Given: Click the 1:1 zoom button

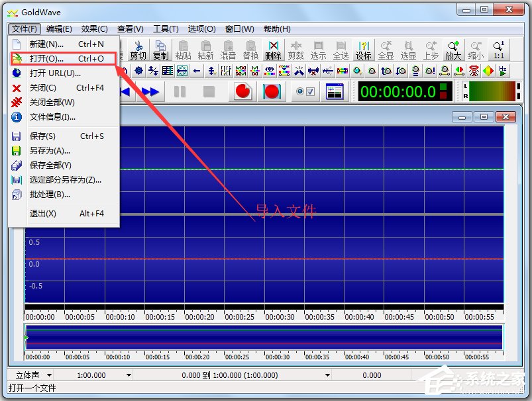Looking at the screenshot, I should (498, 50).
